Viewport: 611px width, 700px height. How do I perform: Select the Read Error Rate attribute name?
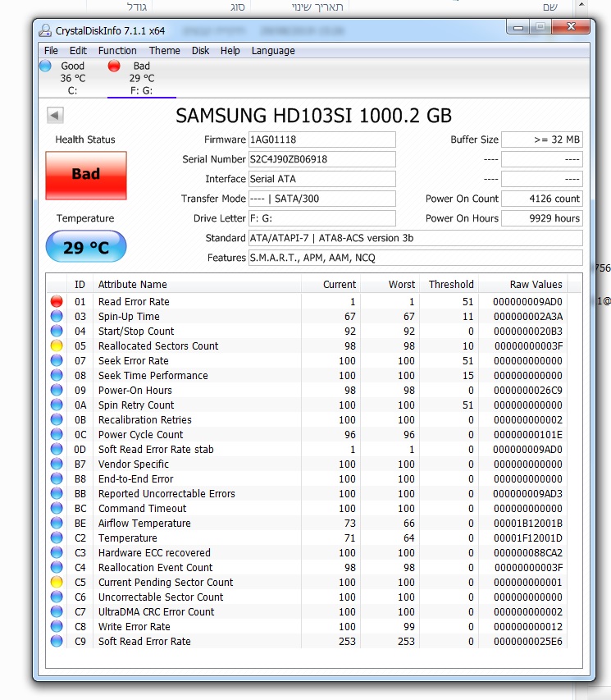pyautogui.click(x=134, y=301)
